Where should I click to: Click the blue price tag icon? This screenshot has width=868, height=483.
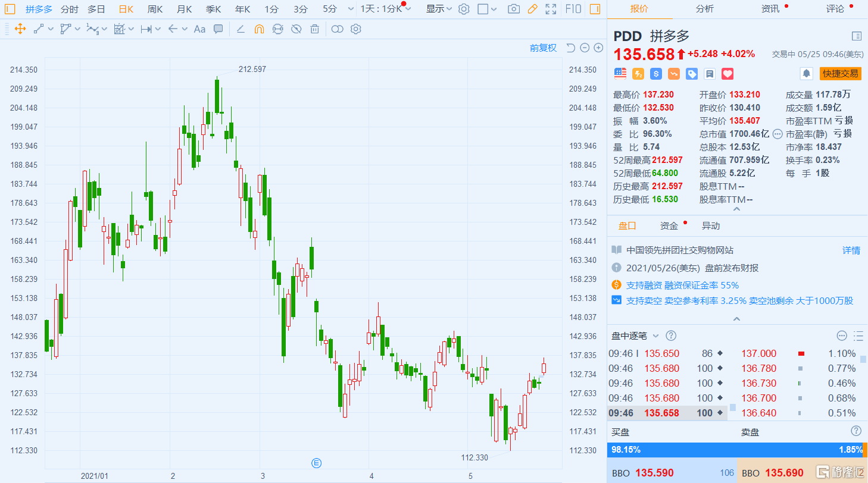[692, 74]
